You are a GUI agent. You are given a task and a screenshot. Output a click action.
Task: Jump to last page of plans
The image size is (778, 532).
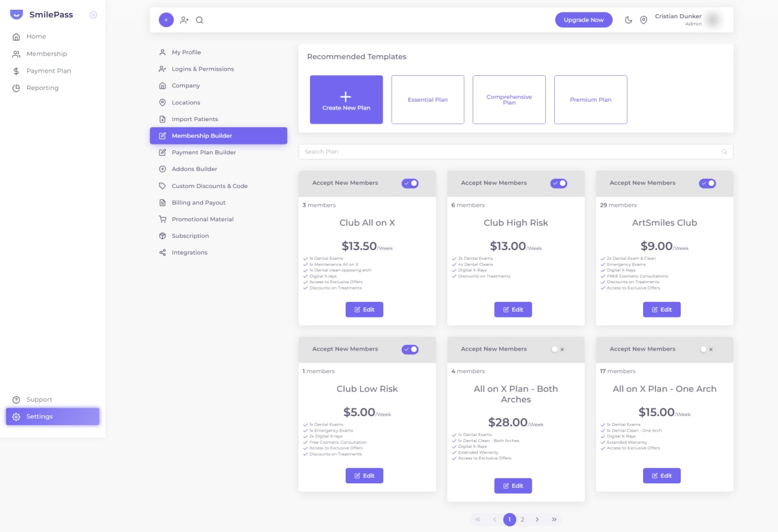(x=554, y=520)
